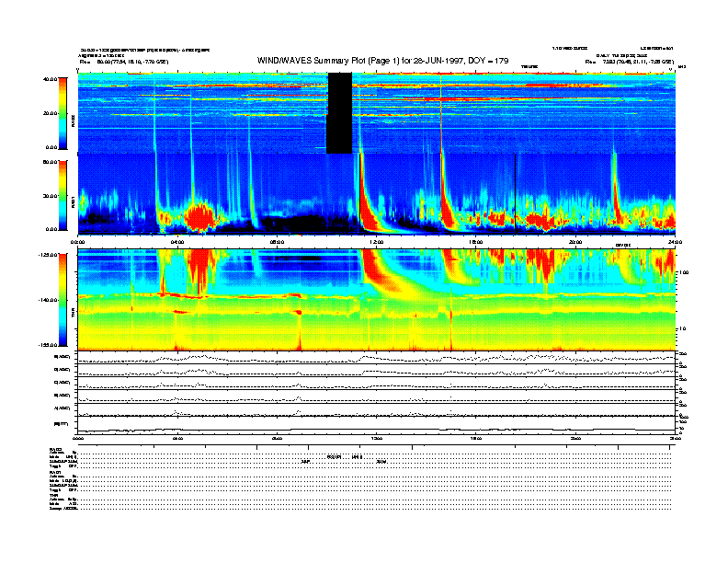Click the 24:00 label under RAD1 spectrogram
728x563 pixels.
(675, 242)
